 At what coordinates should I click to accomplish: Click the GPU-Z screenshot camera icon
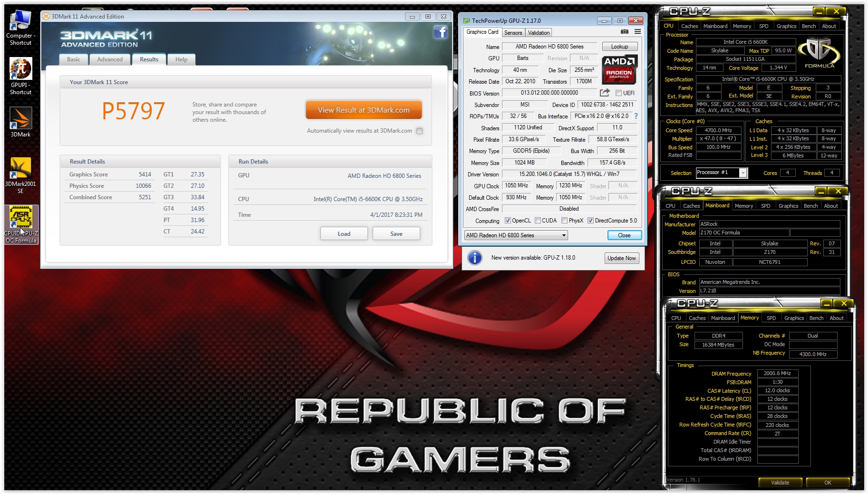(625, 32)
